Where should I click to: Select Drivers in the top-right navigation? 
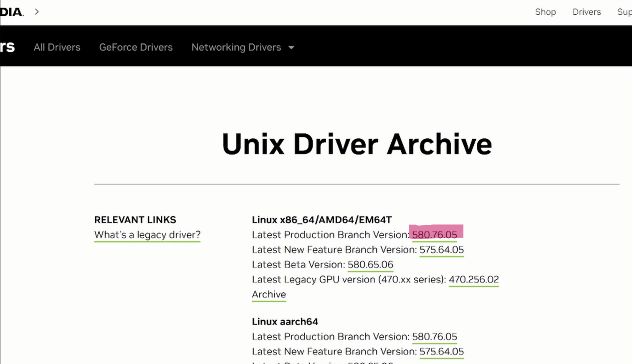(586, 12)
